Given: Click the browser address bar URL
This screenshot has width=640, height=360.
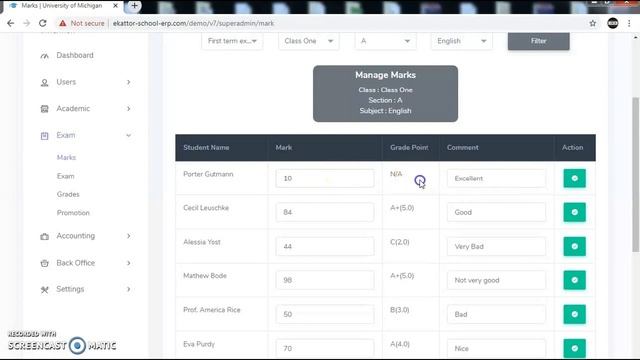Looking at the screenshot, I should [193, 23].
